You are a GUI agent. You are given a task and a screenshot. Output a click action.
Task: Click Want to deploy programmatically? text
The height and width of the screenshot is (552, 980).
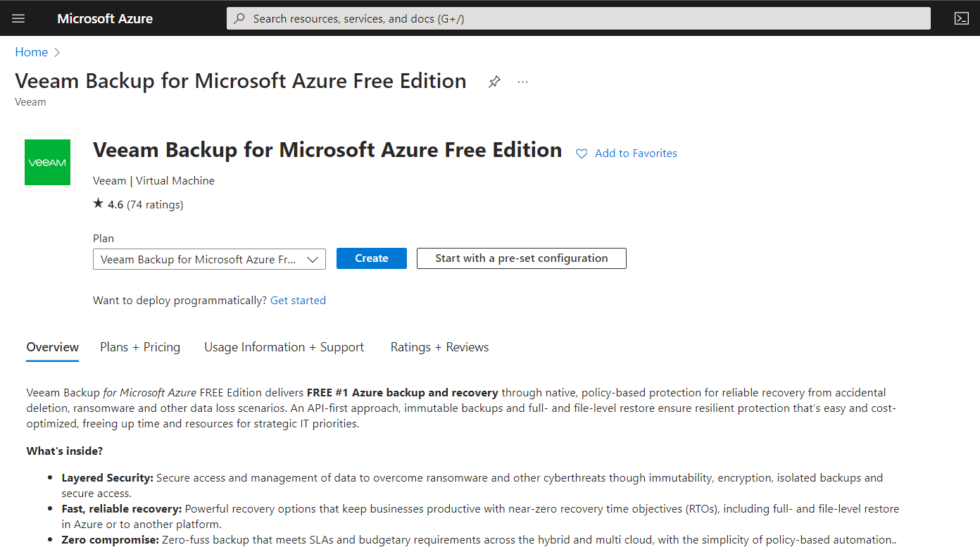point(180,301)
